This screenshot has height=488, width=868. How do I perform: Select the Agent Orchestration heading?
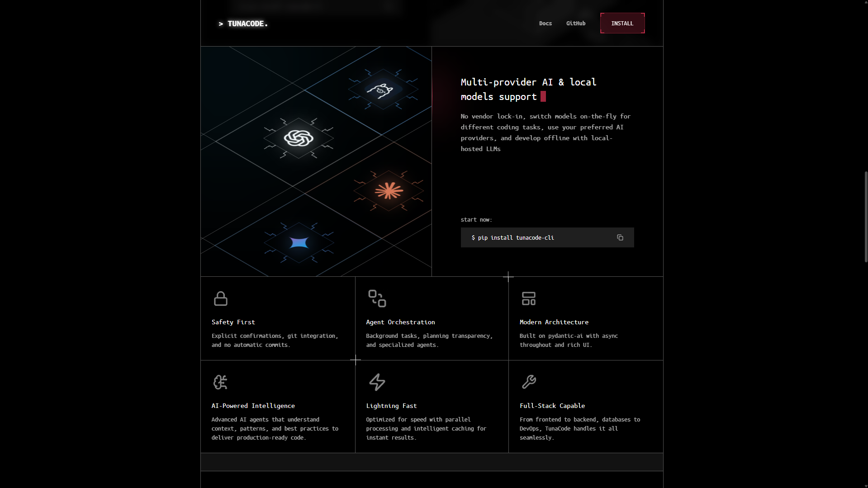point(400,322)
